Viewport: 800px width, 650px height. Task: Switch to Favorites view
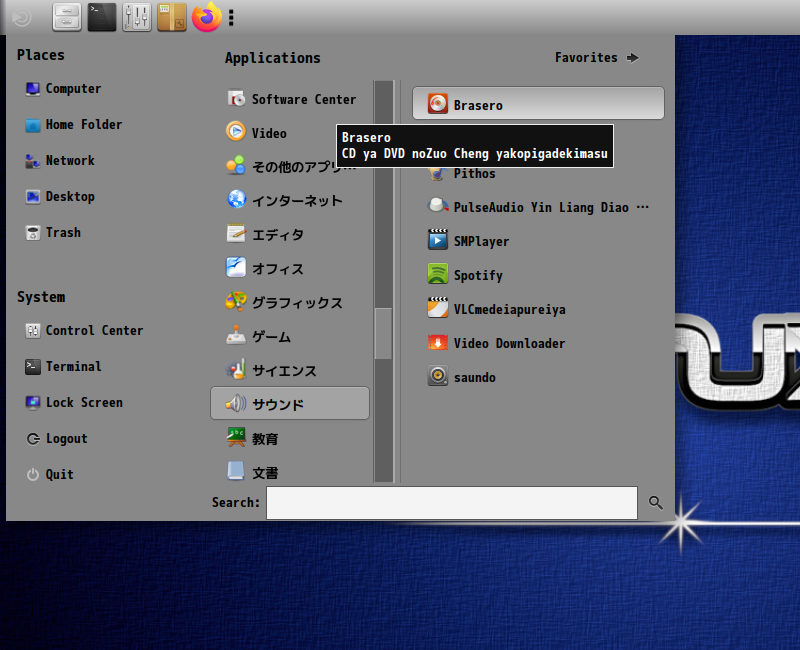click(x=596, y=58)
